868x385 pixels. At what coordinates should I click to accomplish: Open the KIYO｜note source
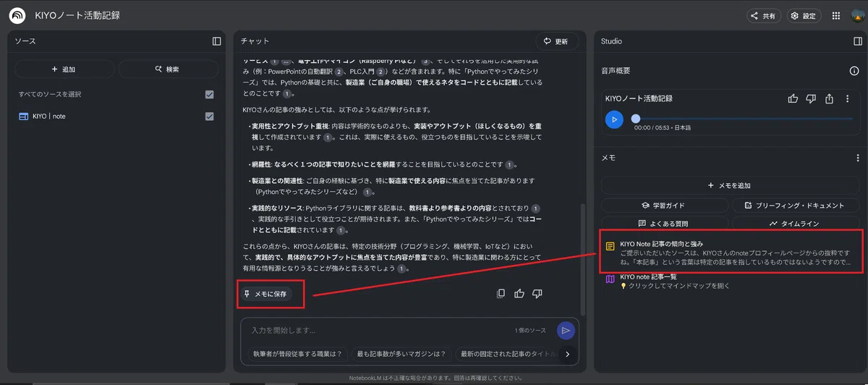pos(49,117)
